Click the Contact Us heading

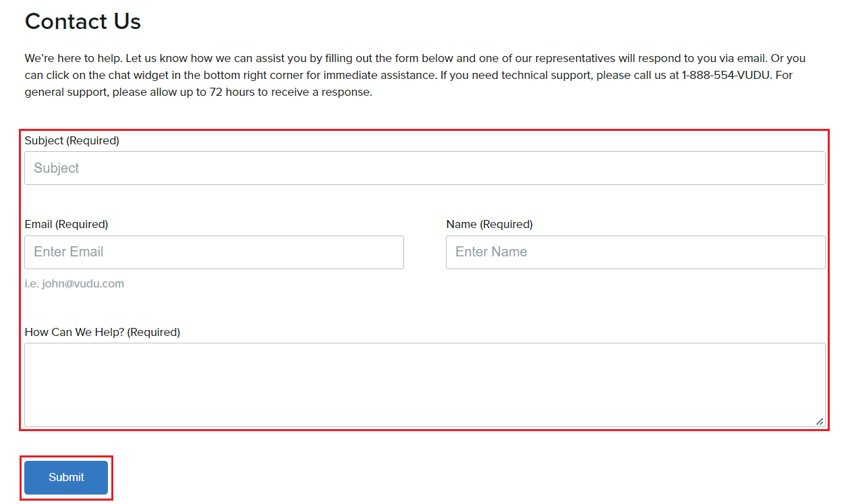(83, 22)
